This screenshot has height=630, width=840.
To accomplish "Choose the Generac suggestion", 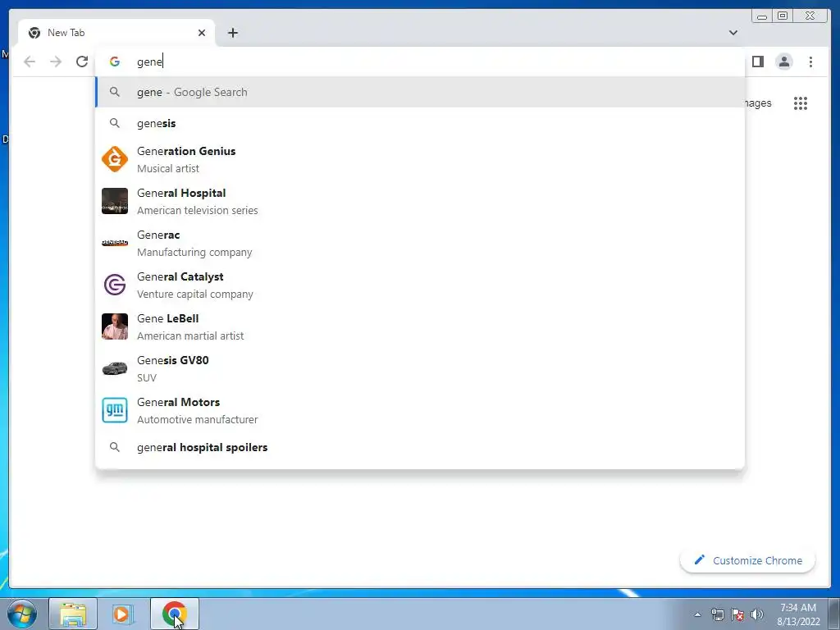I will 420,243.
